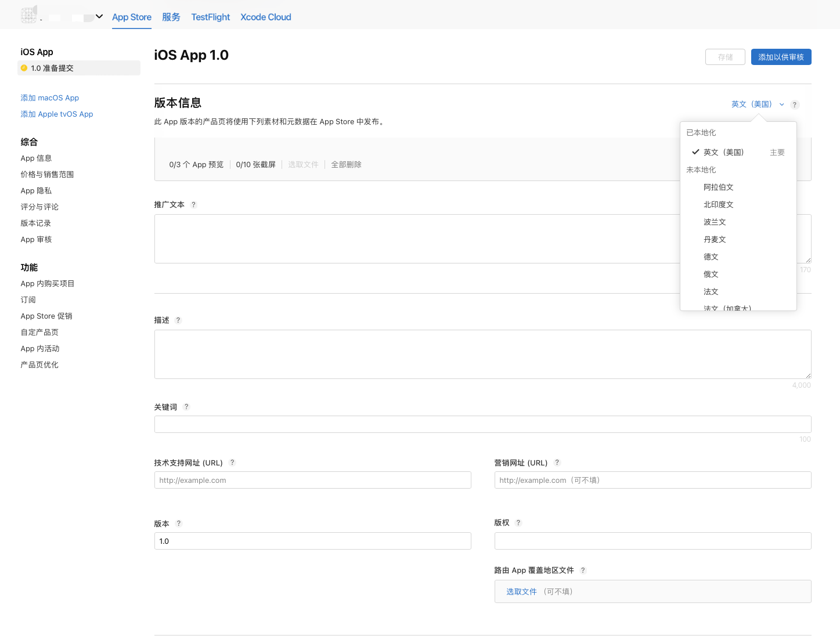
Task: Click the 添加以供审核 button
Action: pyautogui.click(x=781, y=57)
